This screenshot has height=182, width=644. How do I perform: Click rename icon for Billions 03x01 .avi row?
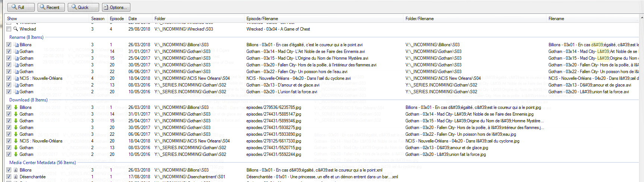[16, 45]
